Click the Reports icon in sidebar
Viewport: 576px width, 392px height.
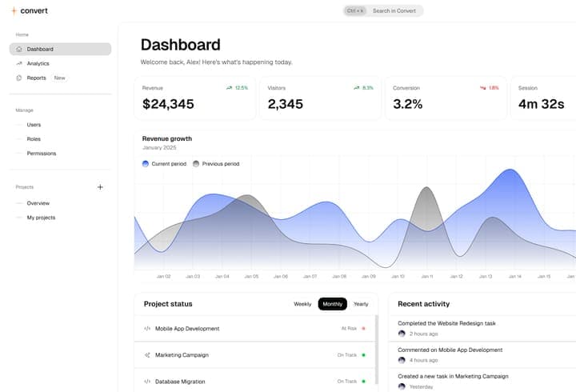19,78
